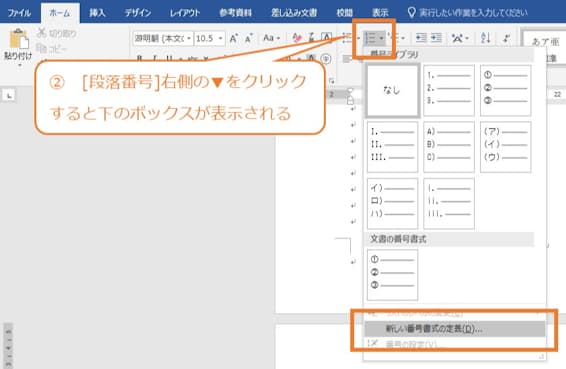Screen dimensions: 566x369
Task: Pick the circled number ①②③ library format
Action: coord(505,90)
